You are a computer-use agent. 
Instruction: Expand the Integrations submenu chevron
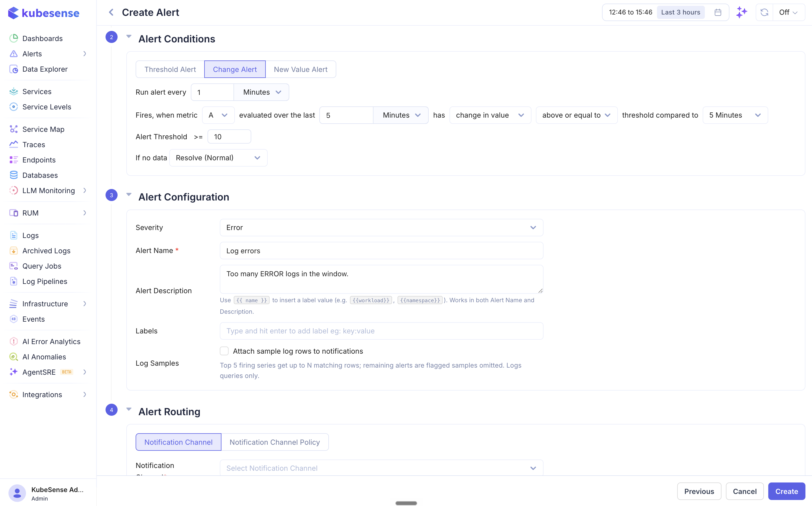point(84,395)
